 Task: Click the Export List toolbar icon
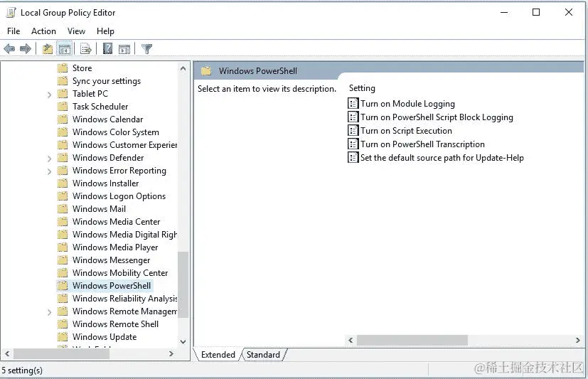pos(86,49)
